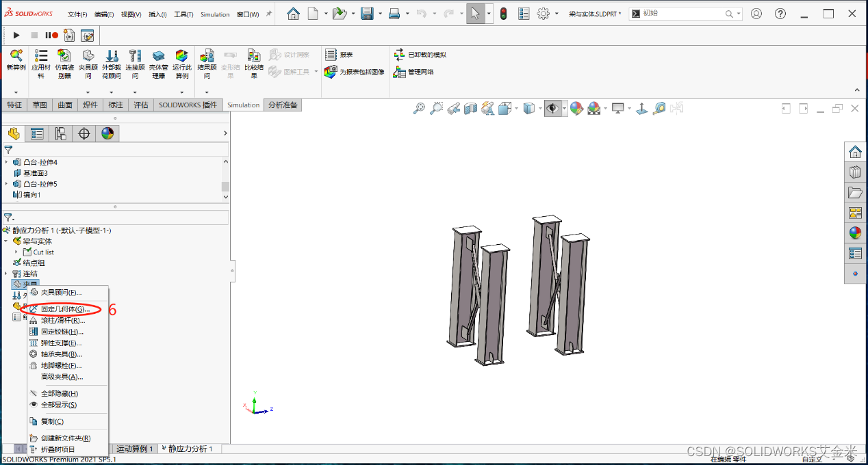Click the 夹具顾问 Fixtures Advisor icon
Image resolution: width=868 pixels, height=465 pixels.
coord(88,56)
